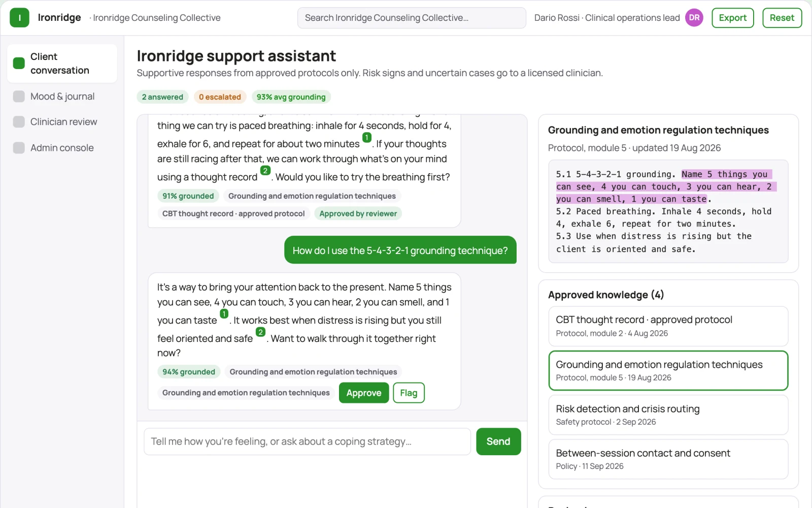Click the green Ironridge logo icon
Viewport: 812px width, 508px height.
click(19, 18)
